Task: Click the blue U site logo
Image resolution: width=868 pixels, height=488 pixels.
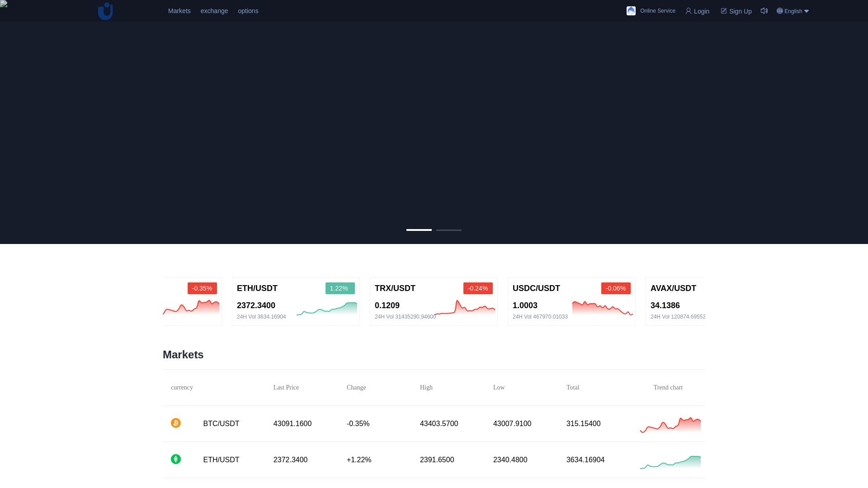Action: pos(105,11)
